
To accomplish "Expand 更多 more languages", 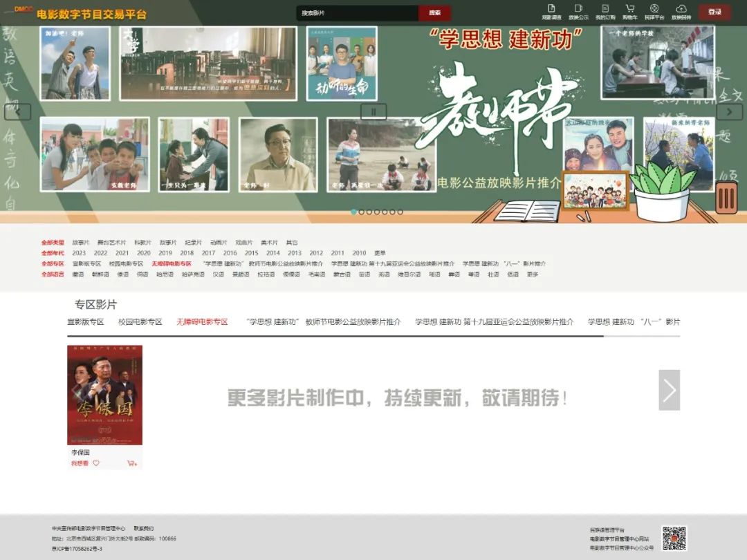I will [533, 274].
